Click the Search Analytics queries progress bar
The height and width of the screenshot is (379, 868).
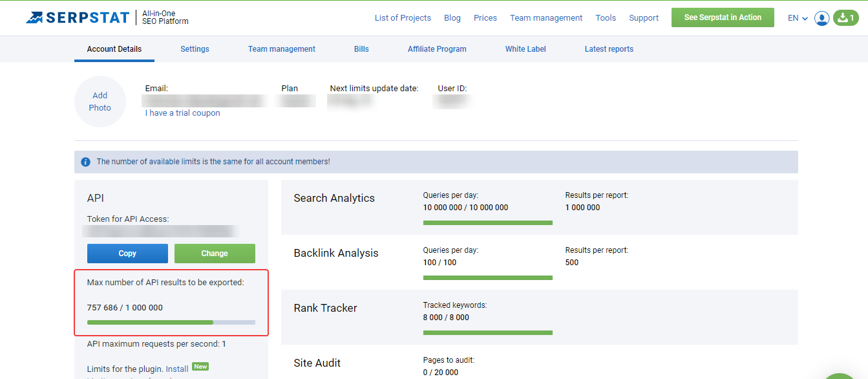coord(488,222)
